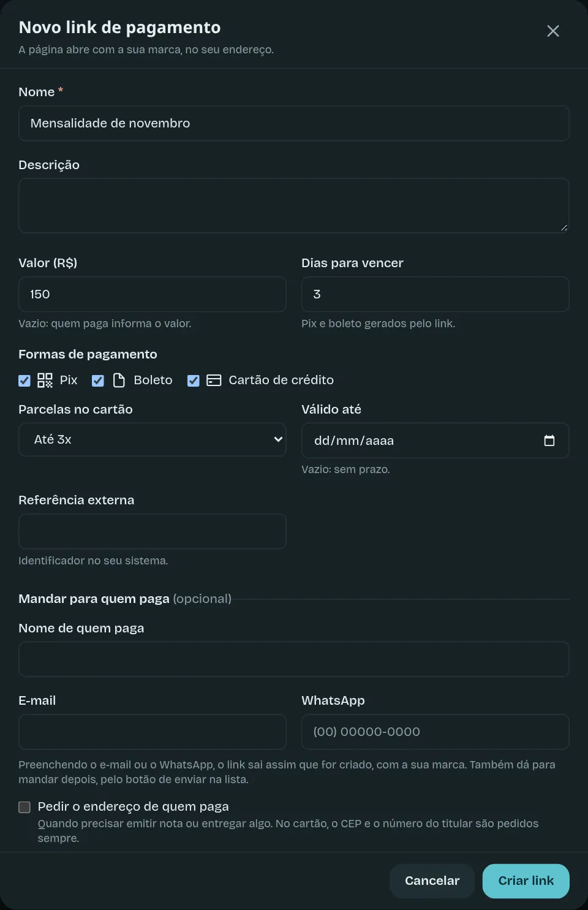
Task: Click the Válido até date field
Action: pyautogui.click(x=435, y=441)
